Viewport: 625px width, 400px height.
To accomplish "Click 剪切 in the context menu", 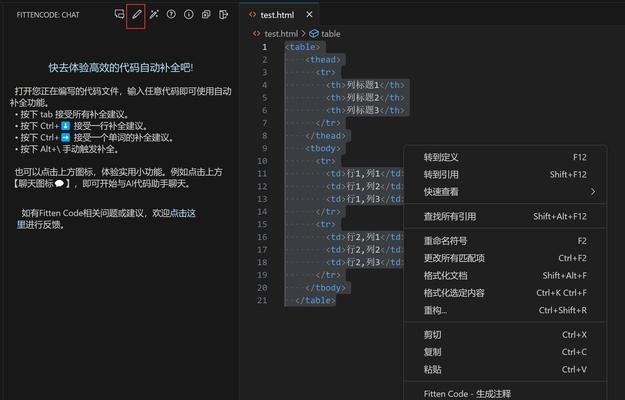I will (505, 335).
